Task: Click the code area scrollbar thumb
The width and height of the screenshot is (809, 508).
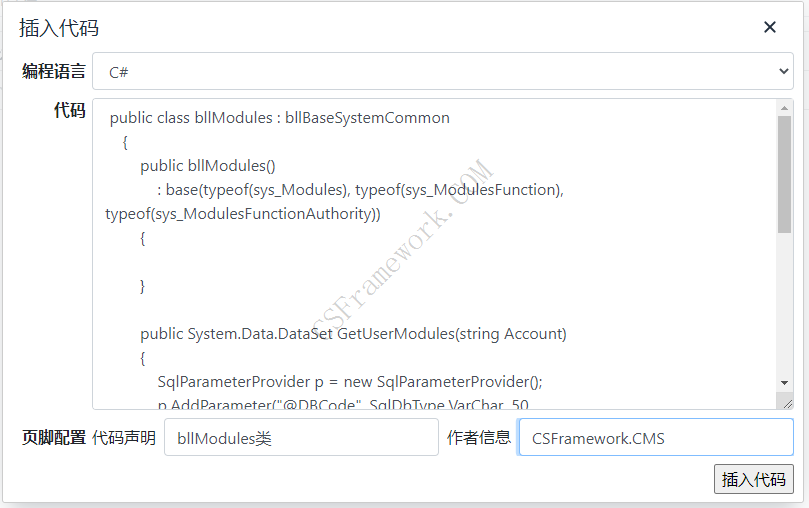Action: [784, 174]
